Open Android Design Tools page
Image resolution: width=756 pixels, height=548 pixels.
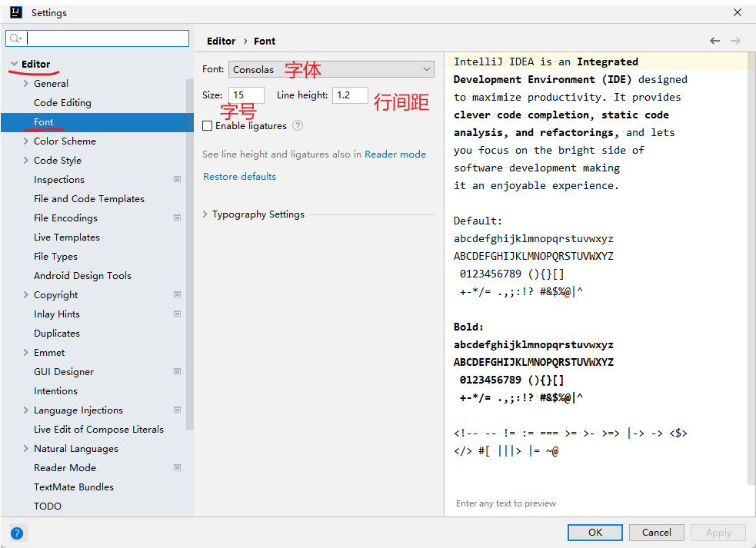pyautogui.click(x=82, y=275)
